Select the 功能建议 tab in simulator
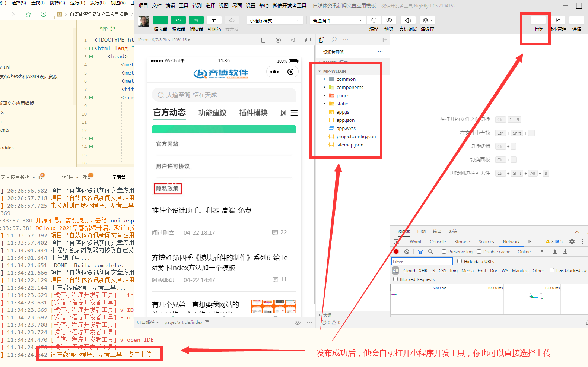 (x=213, y=113)
